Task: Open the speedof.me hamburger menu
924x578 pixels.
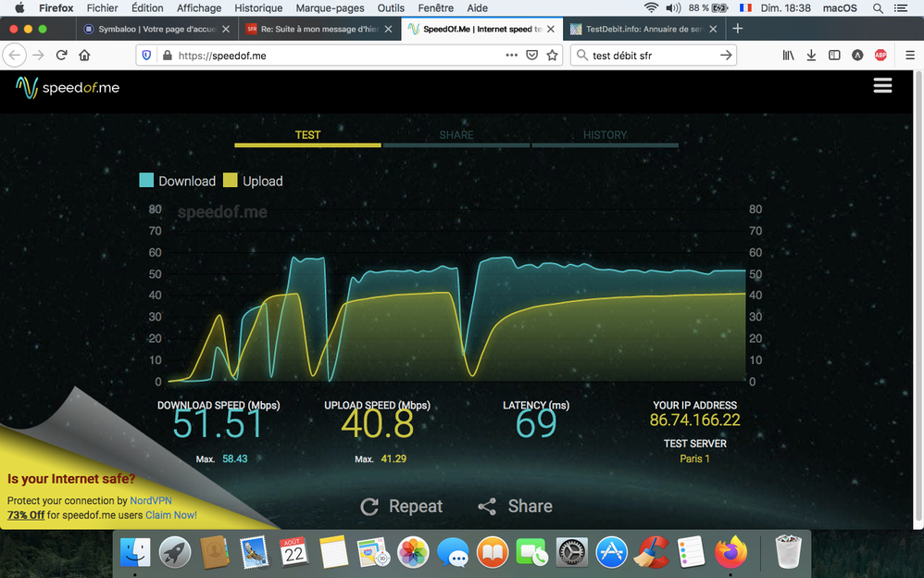Action: [x=882, y=86]
